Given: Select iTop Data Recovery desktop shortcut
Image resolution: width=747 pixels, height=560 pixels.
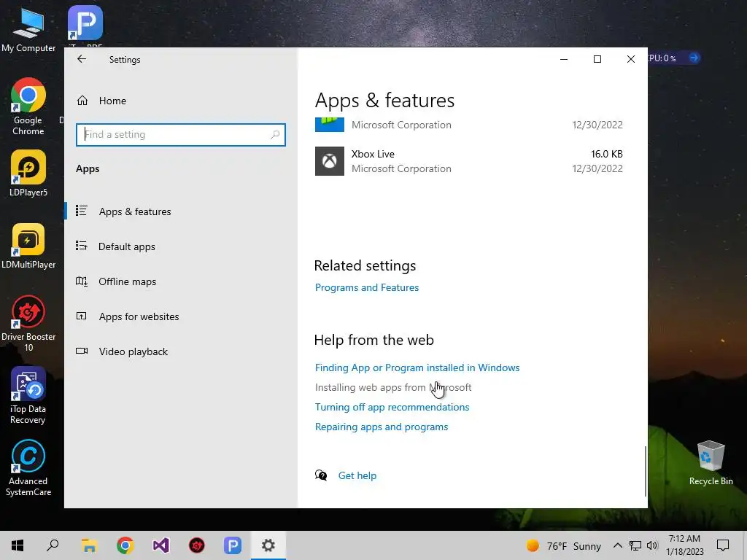Looking at the screenshot, I should point(28,396).
